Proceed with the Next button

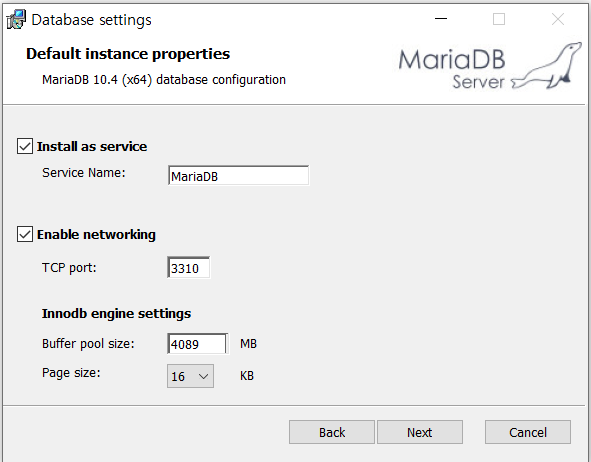tap(420, 432)
